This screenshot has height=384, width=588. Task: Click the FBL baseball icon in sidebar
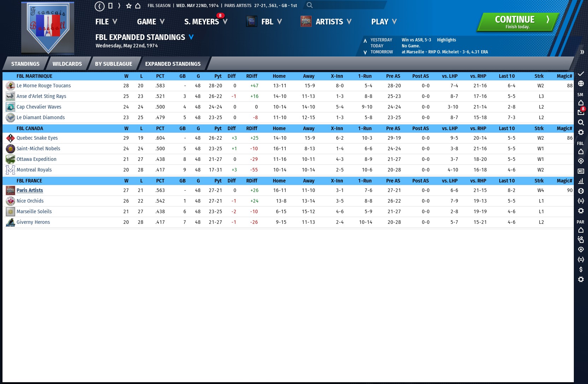(x=581, y=191)
